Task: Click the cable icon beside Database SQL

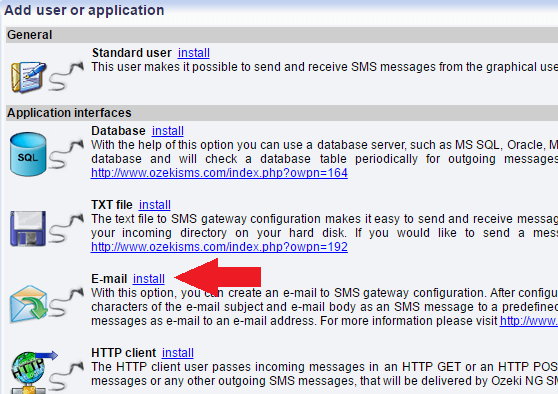Action: (x=66, y=154)
